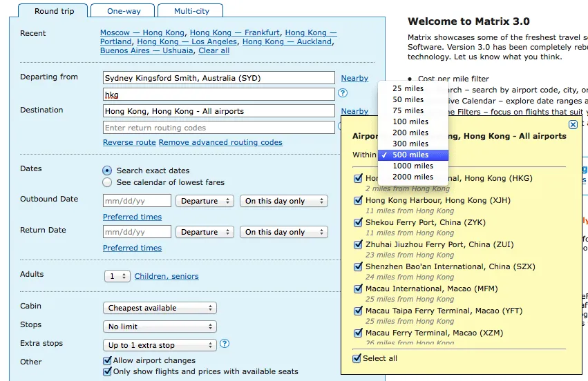Open the Extra stops help icon

(x=225, y=343)
